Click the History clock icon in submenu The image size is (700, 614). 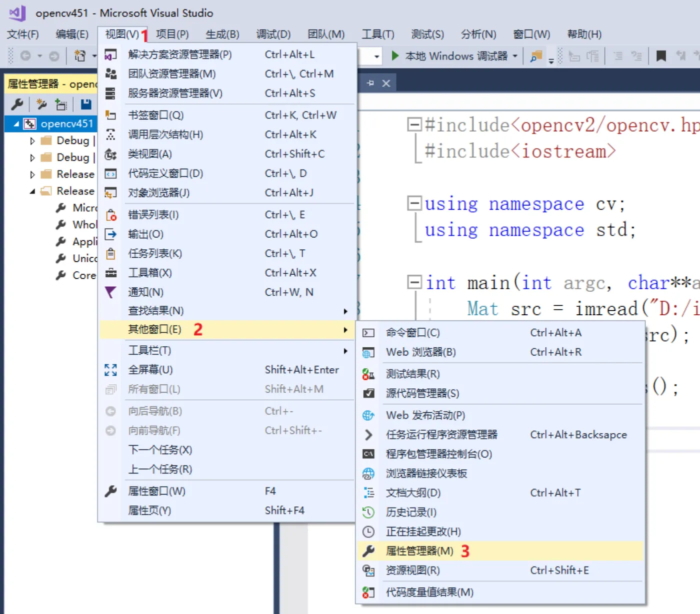(x=368, y=512)
